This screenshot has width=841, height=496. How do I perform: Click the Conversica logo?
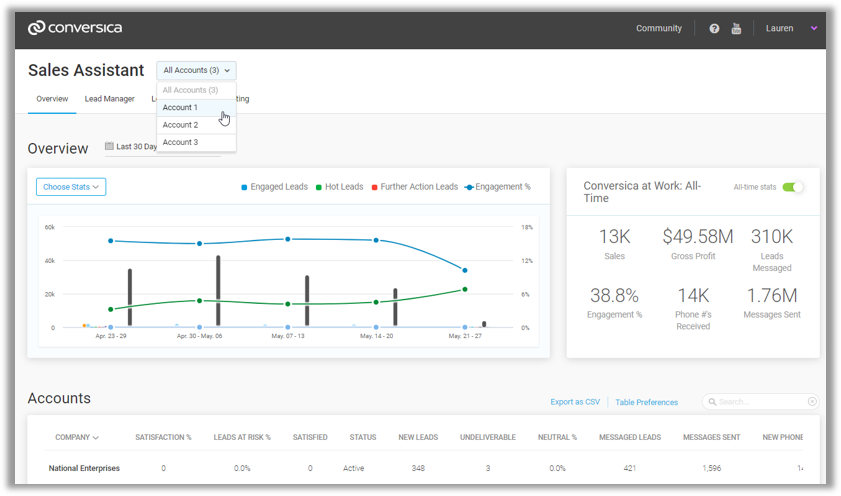point(75,28)
